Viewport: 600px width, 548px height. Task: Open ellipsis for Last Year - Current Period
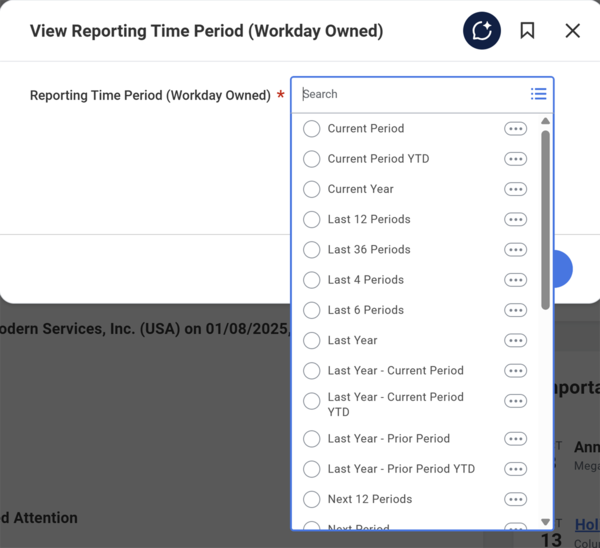[515, 370]
